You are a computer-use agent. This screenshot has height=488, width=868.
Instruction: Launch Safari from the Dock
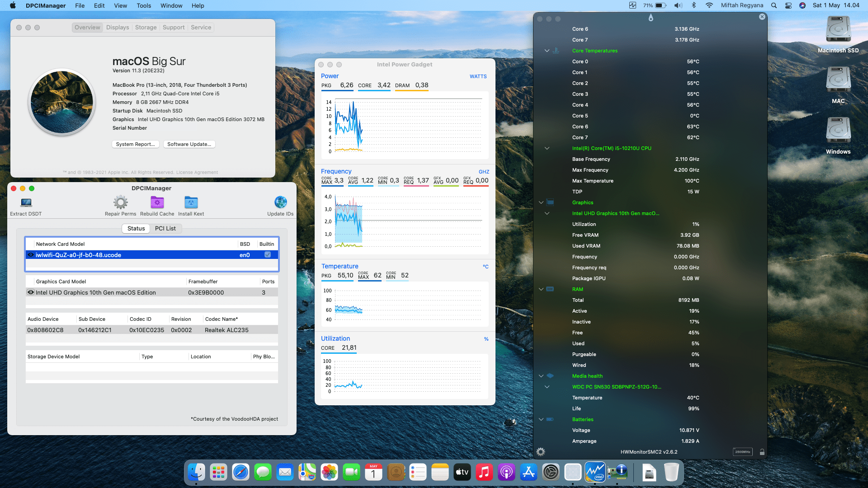tap(241, 472)
